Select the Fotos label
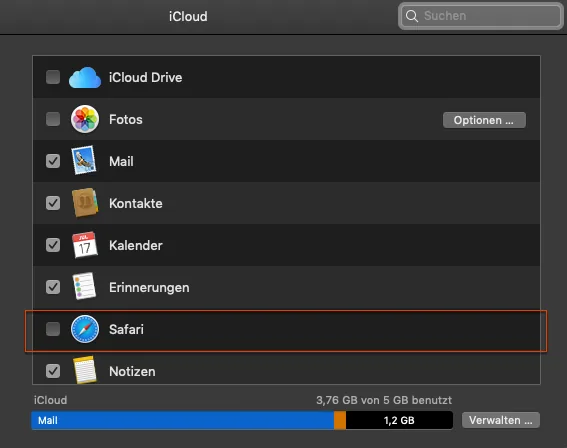The width and height of the screenshot is (567, 448). (x=126, y=119)
